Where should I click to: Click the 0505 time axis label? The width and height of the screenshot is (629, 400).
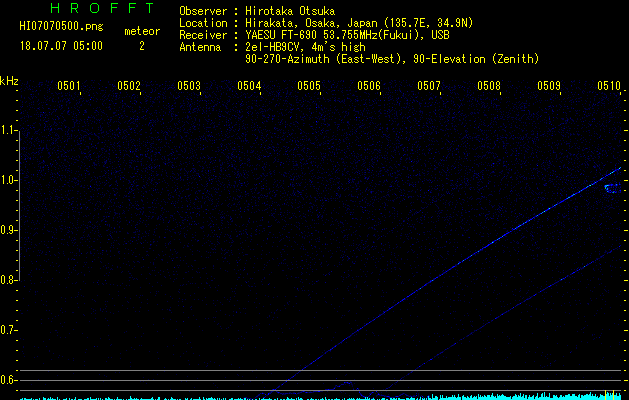pos(309,86)
